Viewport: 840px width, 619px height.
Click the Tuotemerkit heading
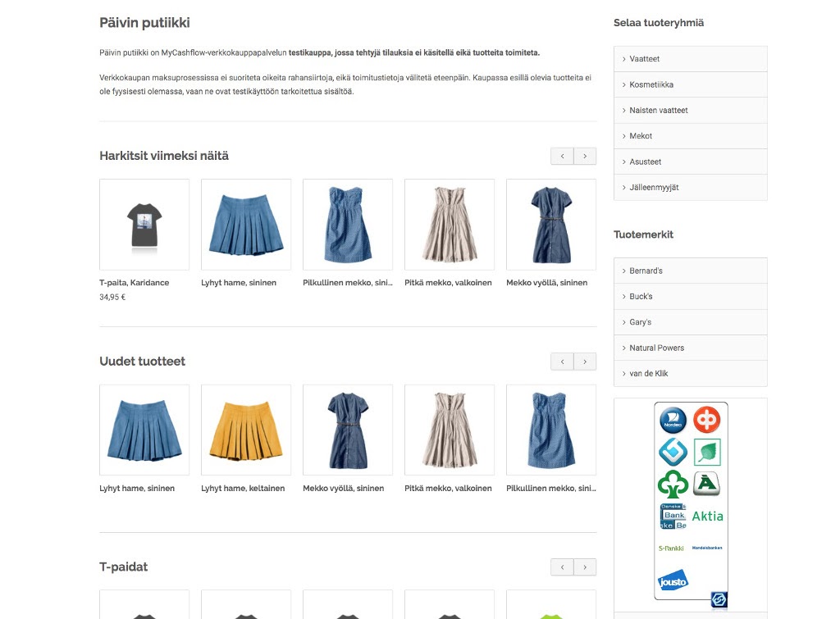643,234
